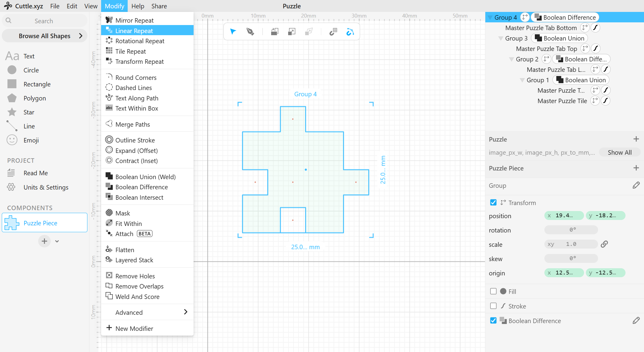This screenshot has height=352, width=644.
Task: Click the Emoji smiley icon in sidebar
Action: (12, 140)
